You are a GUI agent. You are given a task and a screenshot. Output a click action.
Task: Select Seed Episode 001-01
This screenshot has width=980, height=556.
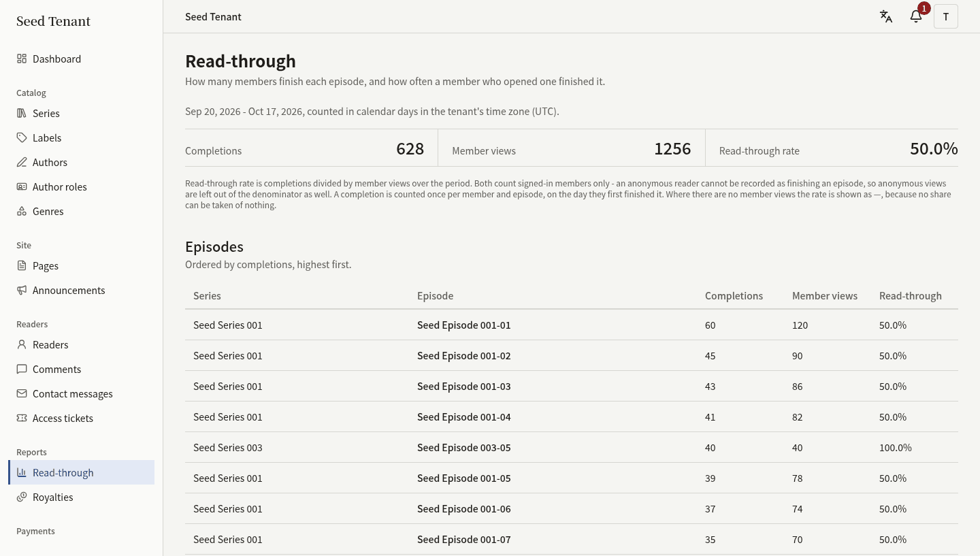point(463,325)
